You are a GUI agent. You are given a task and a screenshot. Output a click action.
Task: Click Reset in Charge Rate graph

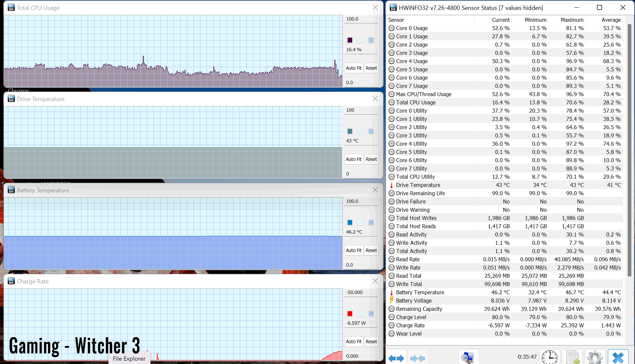click(371, 342)
